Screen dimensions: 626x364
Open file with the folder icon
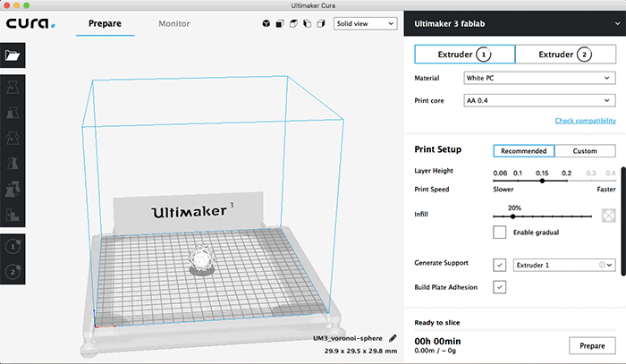pyautogui.click(x=13, y=55)
